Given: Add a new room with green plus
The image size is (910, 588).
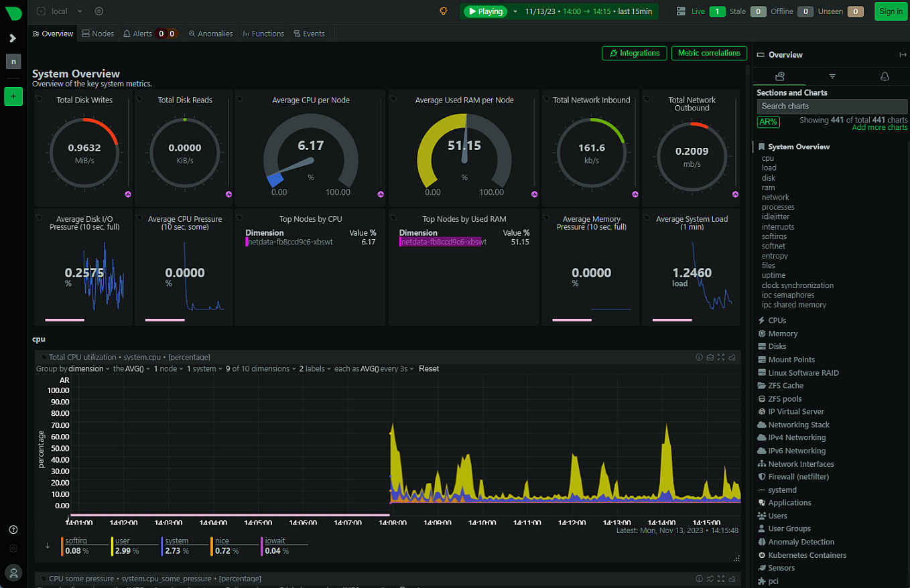Looking at the screenshot, I should (13, 96).
